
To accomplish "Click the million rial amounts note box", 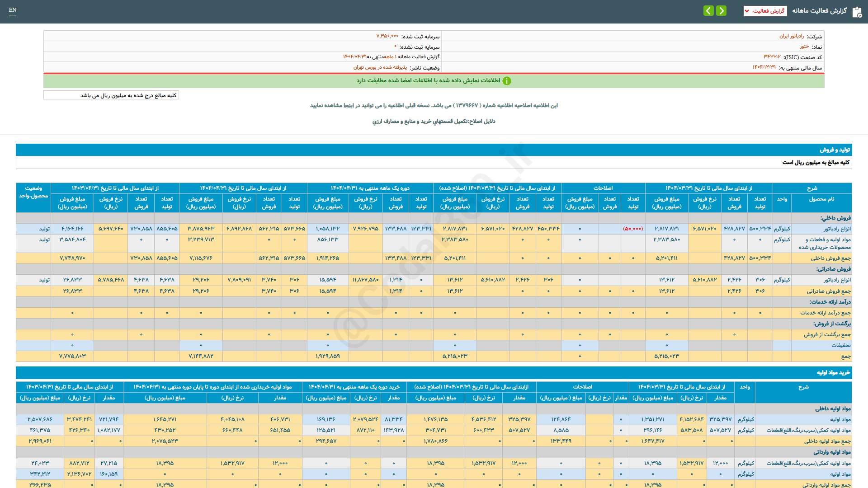I will [111, 95].
